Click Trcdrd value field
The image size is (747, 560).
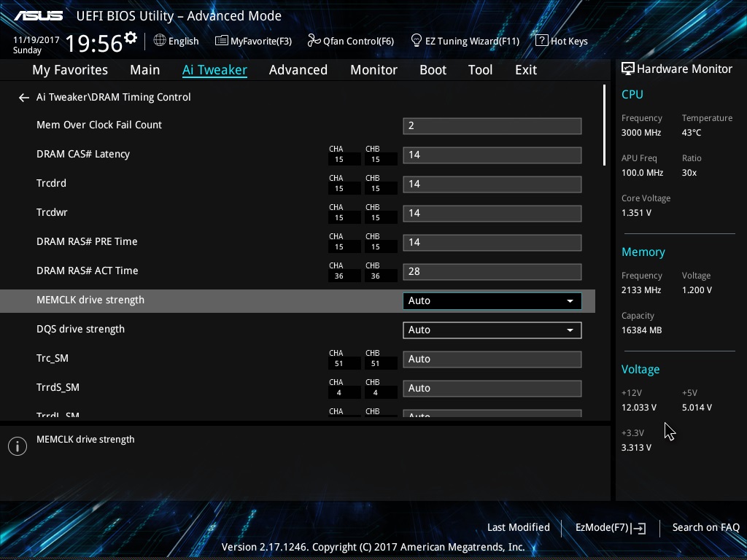[x=492, y=184]
